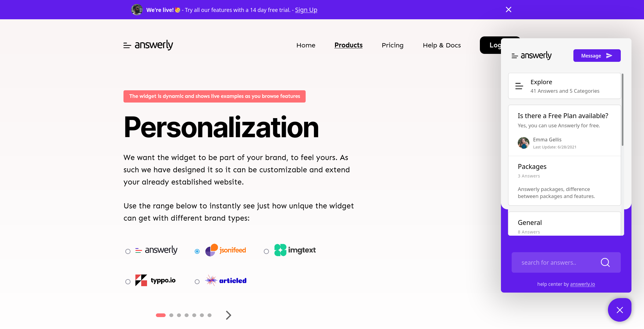The image size is (644, 329).
Task: Click the Sign Up link in the banner
Action: pos(306,9)
